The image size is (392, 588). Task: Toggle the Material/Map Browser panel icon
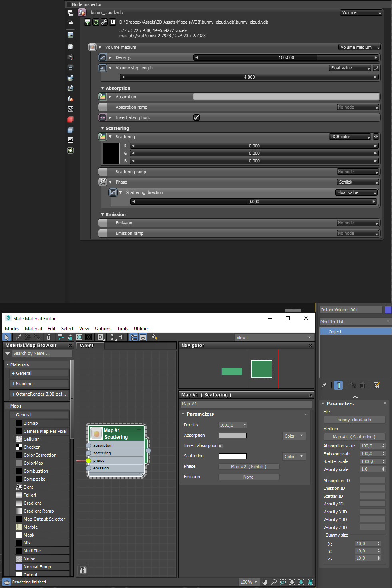pyautogui.click(x=133, y=337)
